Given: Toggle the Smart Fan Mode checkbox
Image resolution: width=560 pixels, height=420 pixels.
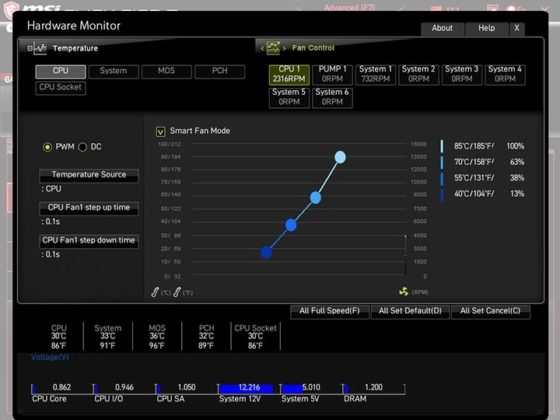Looking at the screenshot, I should coord(160,131).
